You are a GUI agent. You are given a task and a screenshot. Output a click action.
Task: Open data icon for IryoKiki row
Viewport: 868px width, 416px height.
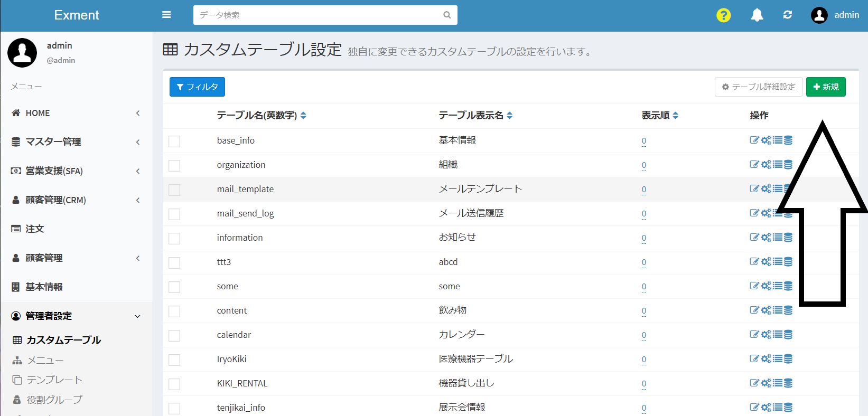(788, 358)
